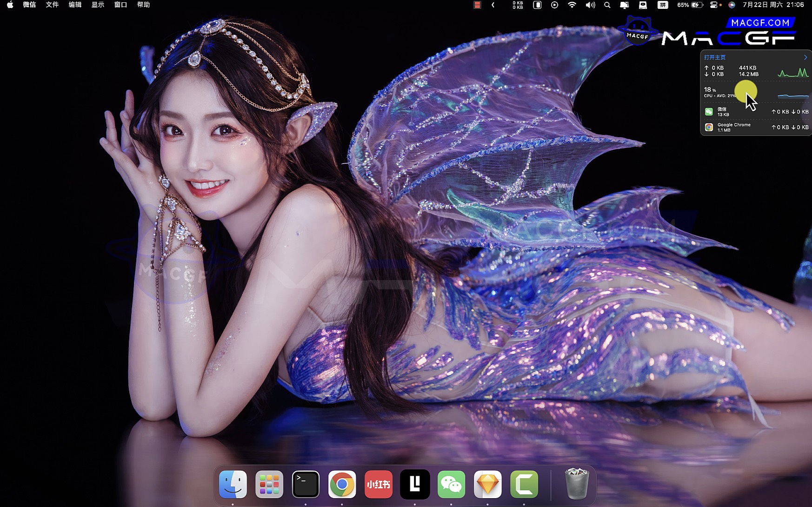
Task: Launch Sketch from the Dock
Action: (x=487, y=484)
